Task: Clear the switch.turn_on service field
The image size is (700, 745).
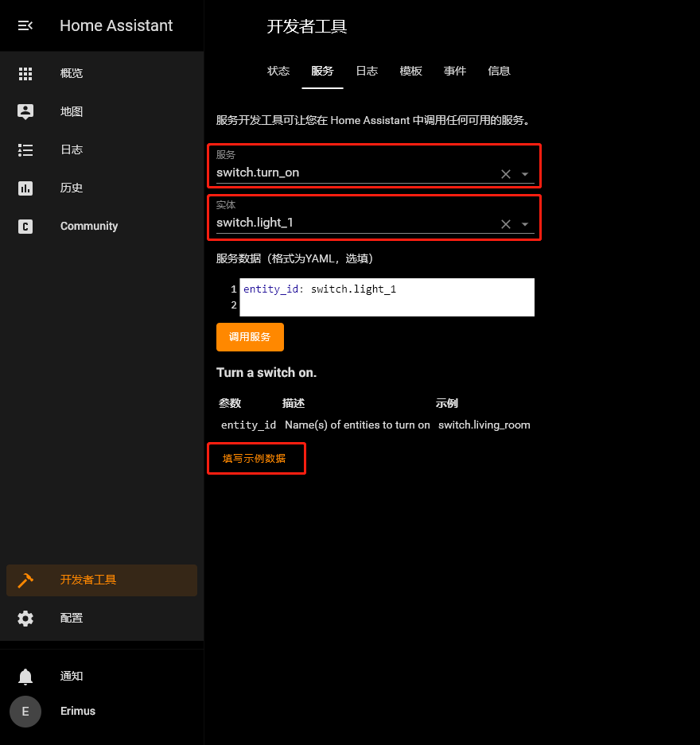Action: point(506,174)
